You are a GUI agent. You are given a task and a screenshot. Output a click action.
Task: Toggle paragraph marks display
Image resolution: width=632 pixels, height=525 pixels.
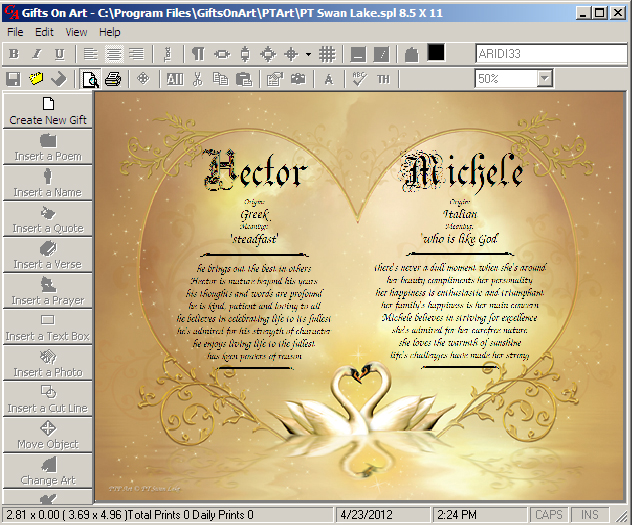(198, 54)
